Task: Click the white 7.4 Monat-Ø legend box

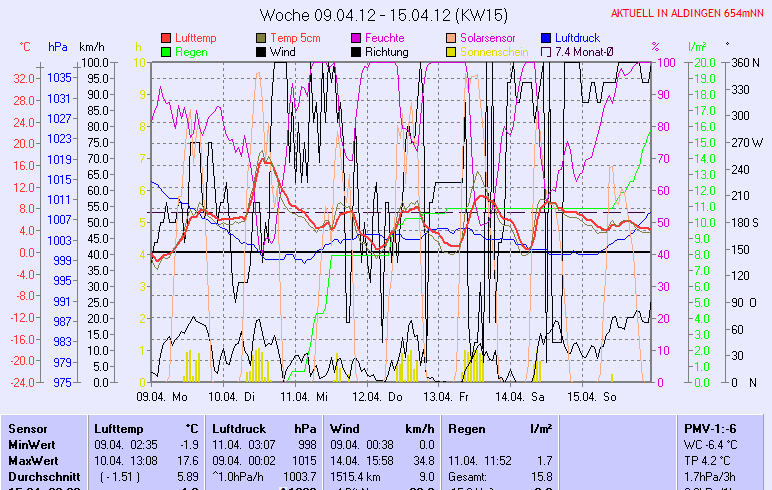Action: [547, 52]
